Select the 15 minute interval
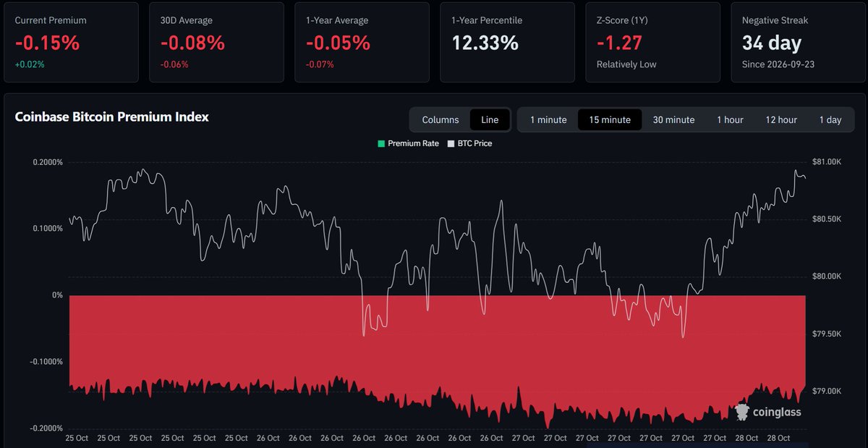 tap(610, 119)
